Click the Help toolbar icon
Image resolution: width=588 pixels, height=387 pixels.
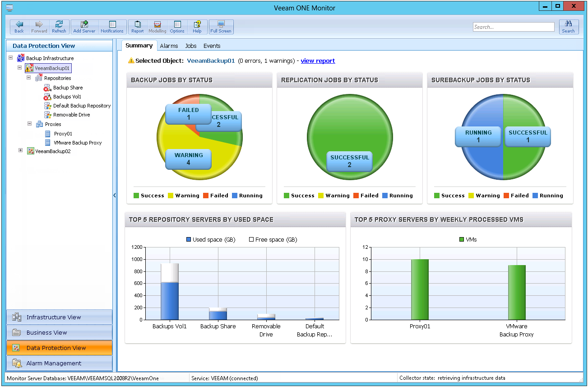coord(197,27)
